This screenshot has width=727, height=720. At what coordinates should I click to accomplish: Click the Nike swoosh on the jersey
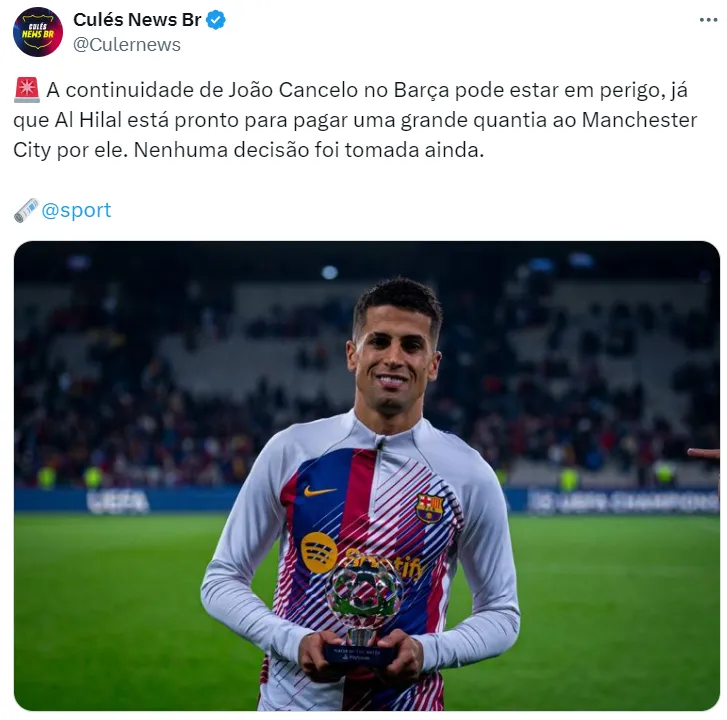(x=320, y=491)
